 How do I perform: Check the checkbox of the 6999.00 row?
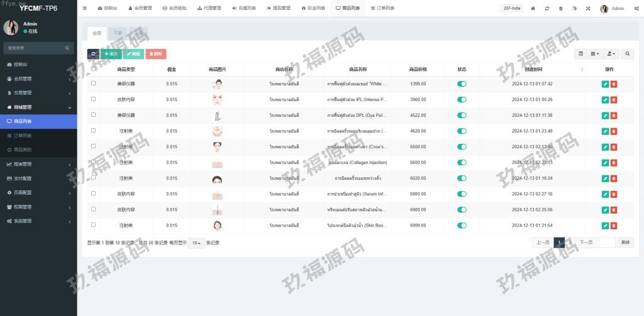[x=94, y=225]
